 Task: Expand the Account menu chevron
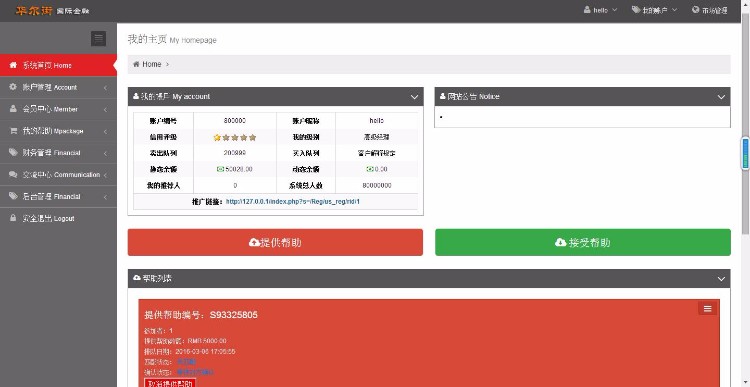coord(105,88)
